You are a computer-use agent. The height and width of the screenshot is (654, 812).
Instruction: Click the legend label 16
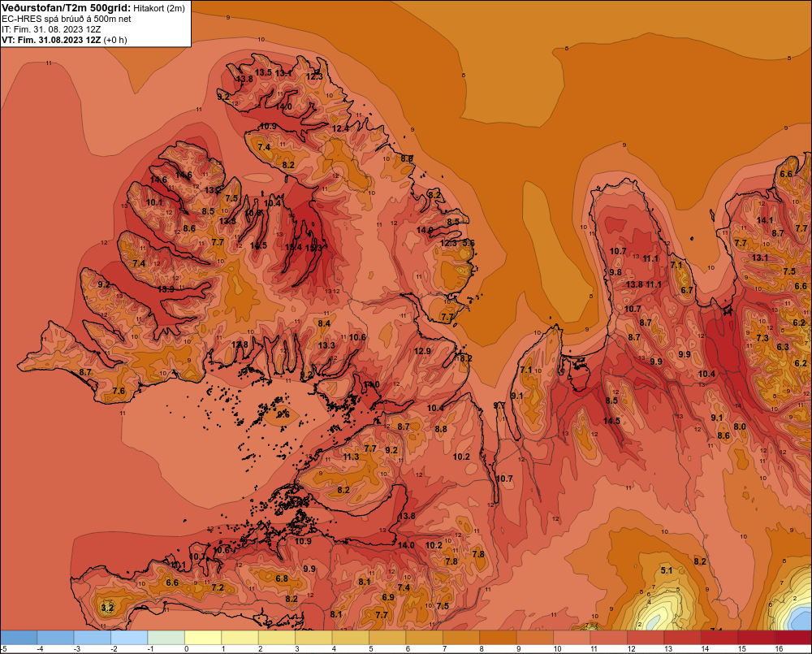point(779,649)
